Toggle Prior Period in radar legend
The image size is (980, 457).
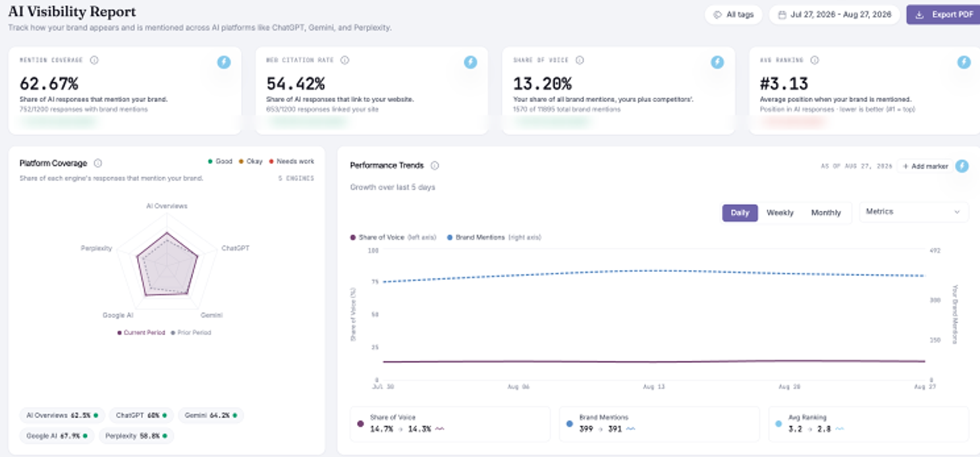pos(191,333)
